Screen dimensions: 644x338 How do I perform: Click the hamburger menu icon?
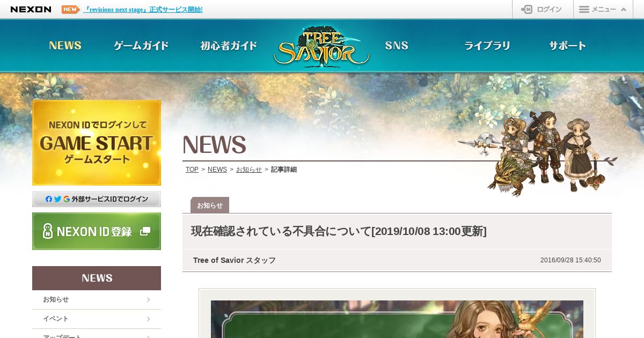click(x=584, y=10)
